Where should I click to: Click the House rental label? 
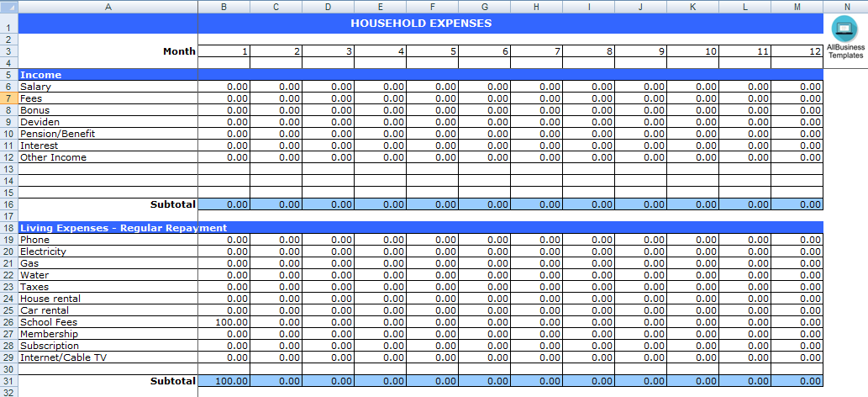tap(50, 299)
